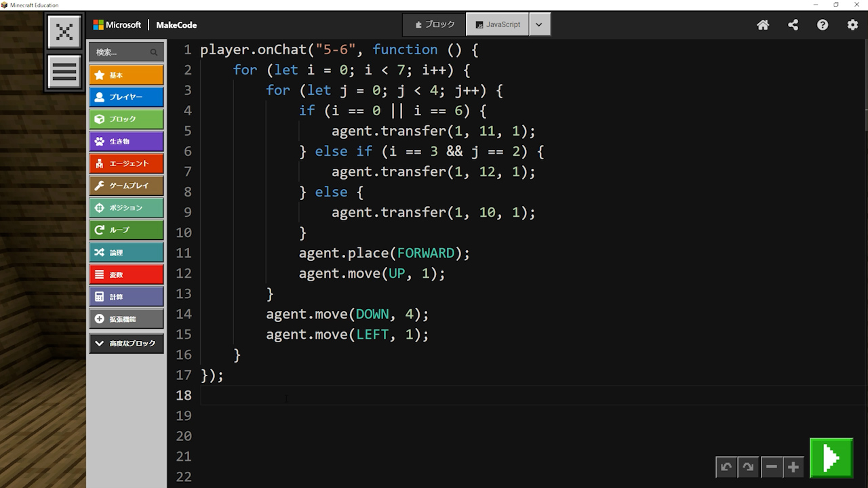Click the Undo arrow button
Screen dimensions: 868x488
[726, 467]
